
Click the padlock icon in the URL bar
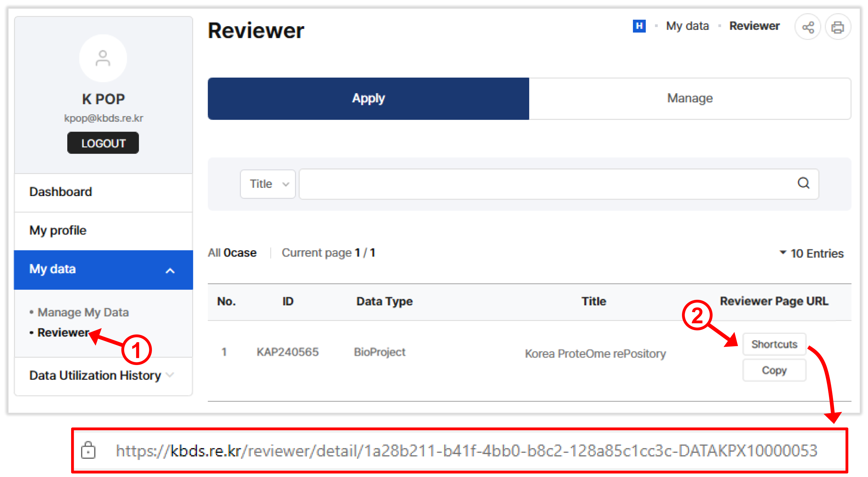click(x=88, y=450)
